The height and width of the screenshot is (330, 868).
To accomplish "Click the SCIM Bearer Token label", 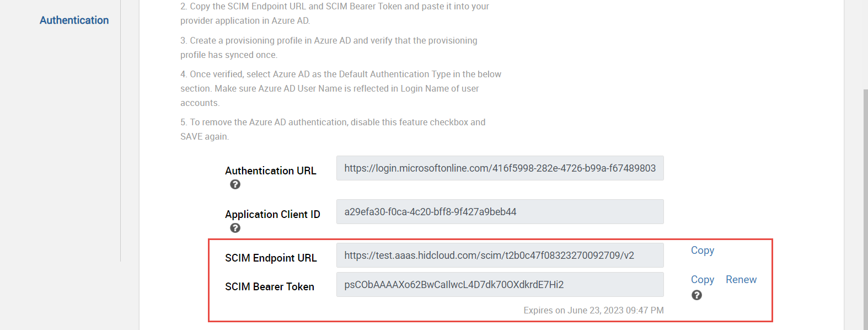I will pos(270,287).
